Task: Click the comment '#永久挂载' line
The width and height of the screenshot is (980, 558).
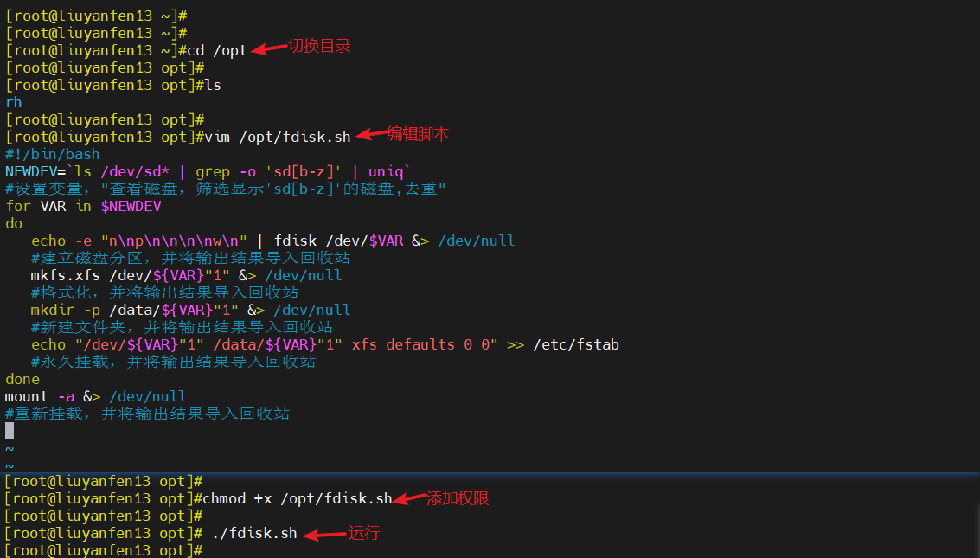Action: pos(173,362)
